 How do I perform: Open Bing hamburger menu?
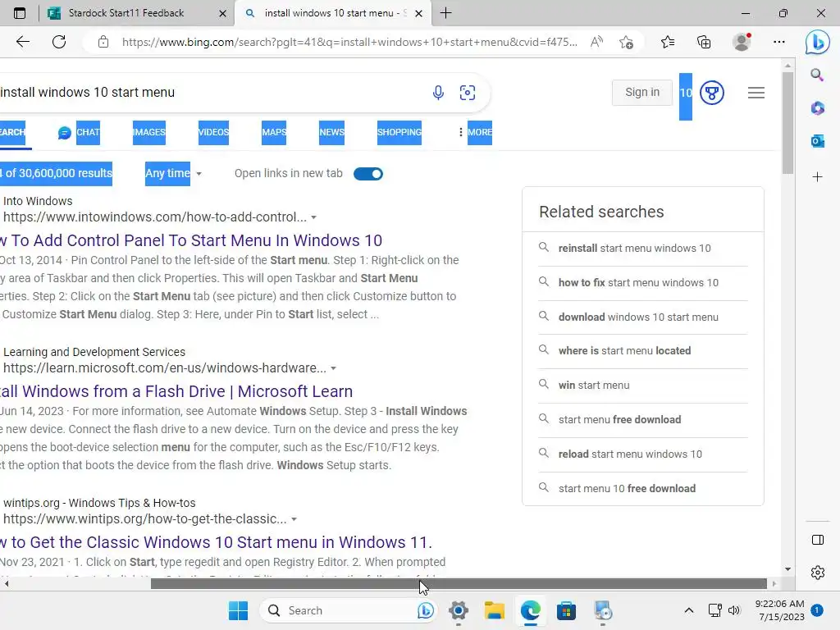click(x=756, y=93)
